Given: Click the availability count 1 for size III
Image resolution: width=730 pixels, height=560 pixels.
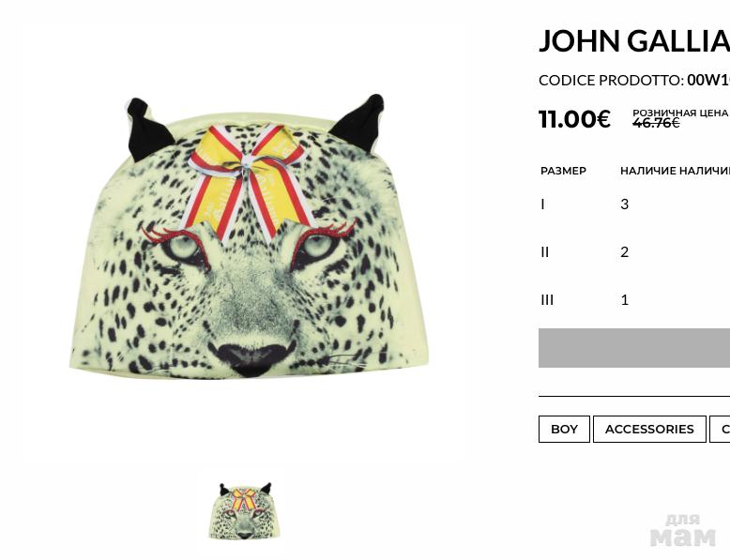Looking at the screenshot, I should pyautogui.click(x=625, y=300).
